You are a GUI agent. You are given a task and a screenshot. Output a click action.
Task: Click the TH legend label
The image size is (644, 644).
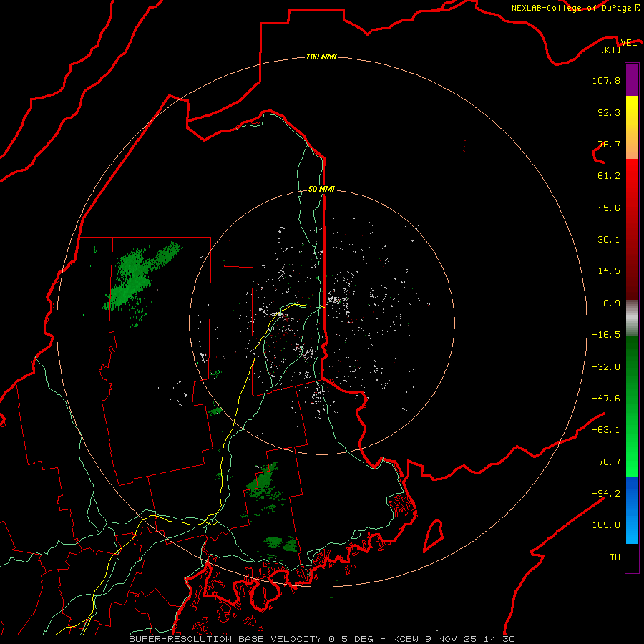click(x=615, y=557)
